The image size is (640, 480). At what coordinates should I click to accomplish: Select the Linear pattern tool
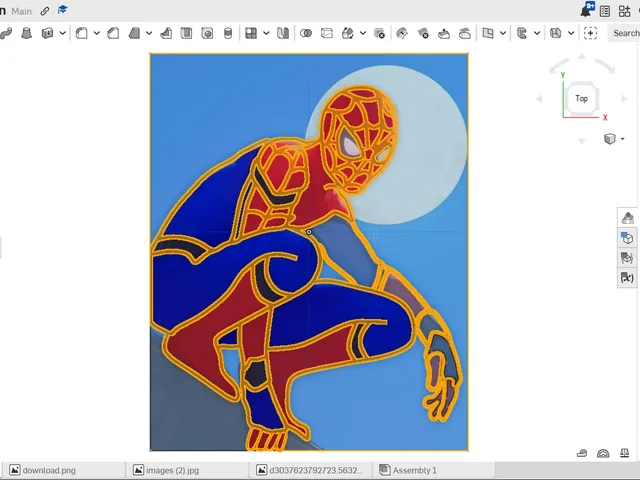coord(251,33)
